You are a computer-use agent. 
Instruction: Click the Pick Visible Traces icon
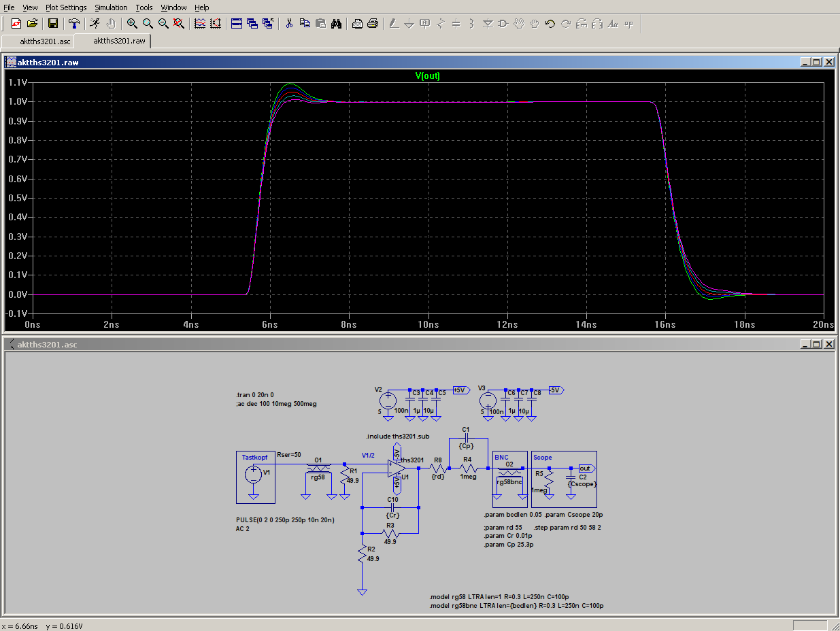point(200,23)
